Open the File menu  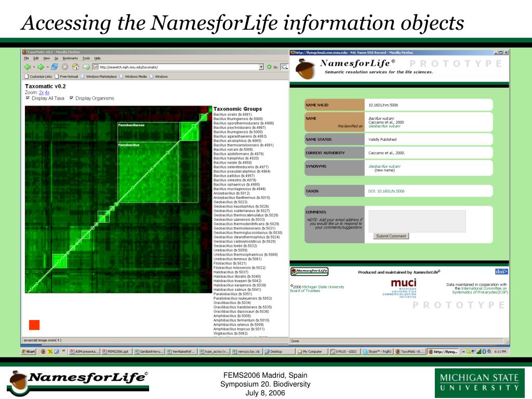26,58
